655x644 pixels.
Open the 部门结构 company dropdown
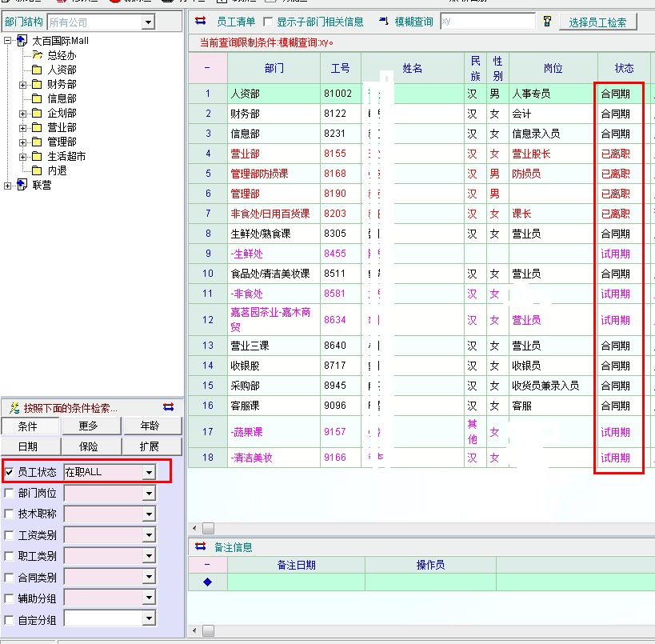click(x=147, y=22)
